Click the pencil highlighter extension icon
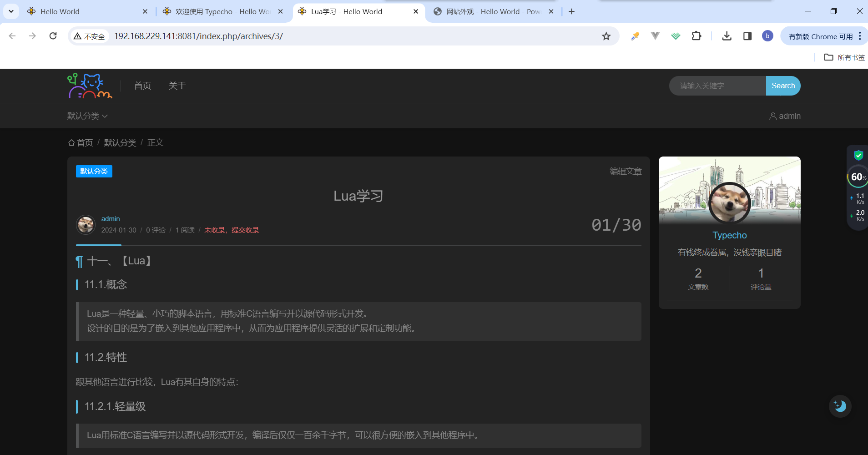This screenshot has width=868, height=455. pyautogui.click(x=635, y=36)
